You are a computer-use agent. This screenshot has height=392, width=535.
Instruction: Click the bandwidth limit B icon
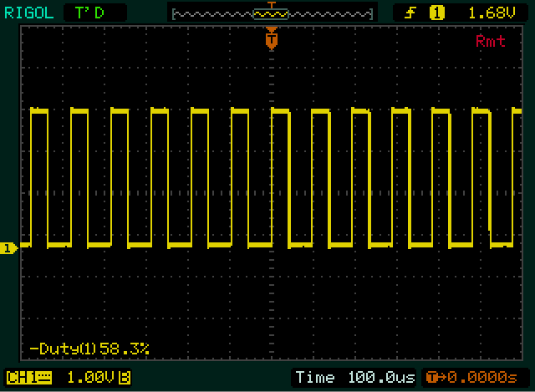(x=124, y=377)
